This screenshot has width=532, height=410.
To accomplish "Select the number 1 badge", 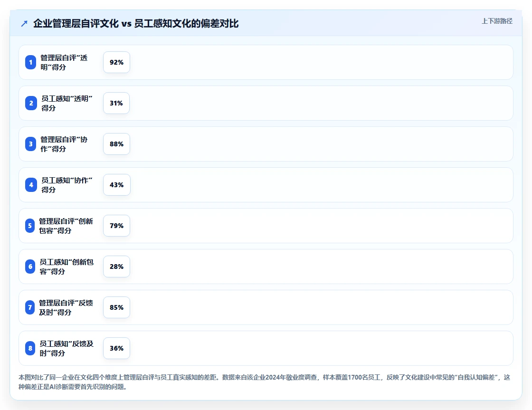I will pos(30,62).
